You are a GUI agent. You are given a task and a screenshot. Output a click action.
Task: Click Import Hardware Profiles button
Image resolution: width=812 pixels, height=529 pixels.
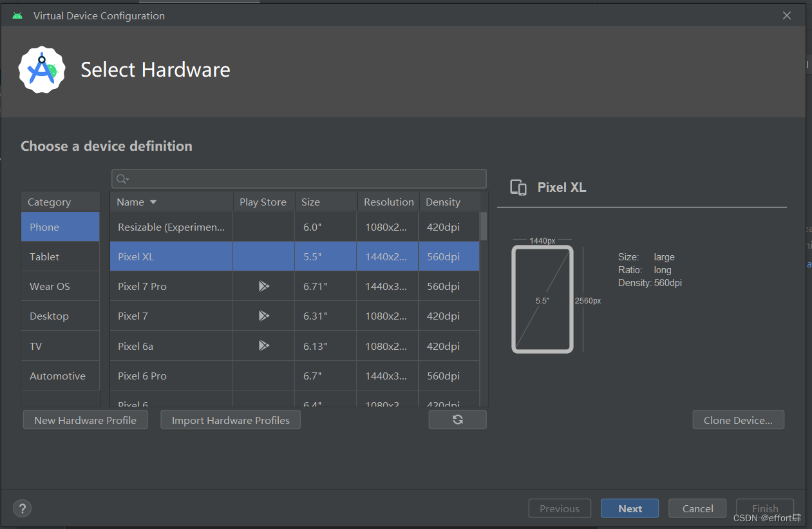(x=231, y=420)
